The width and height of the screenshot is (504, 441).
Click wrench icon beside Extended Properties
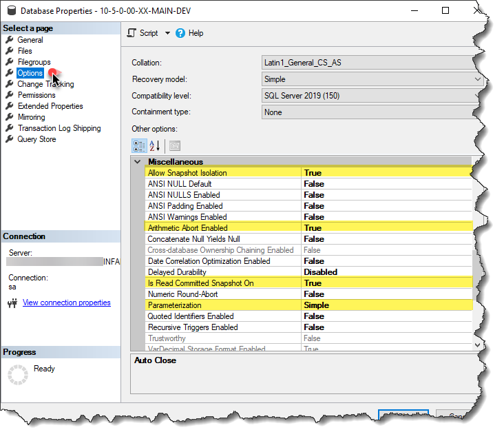click(x=10, y=106)
